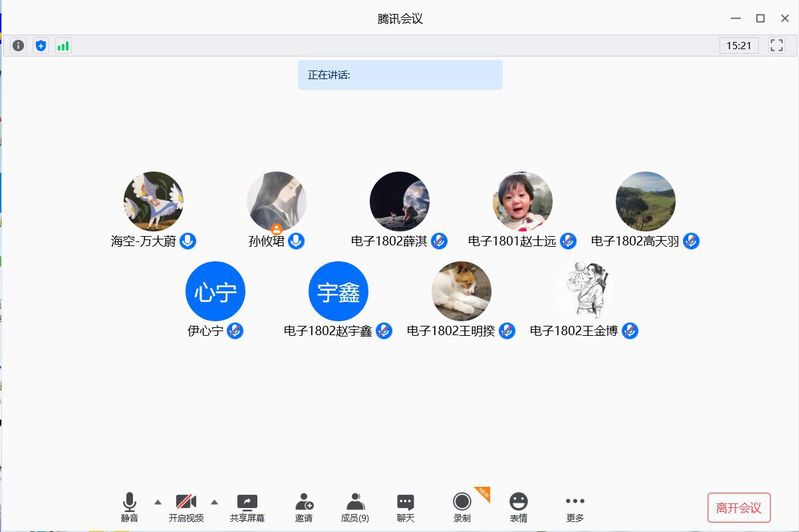This screenshot has height=532, width=799.
Task: Click the name label 伊心宁
Action: coord(205,331)
